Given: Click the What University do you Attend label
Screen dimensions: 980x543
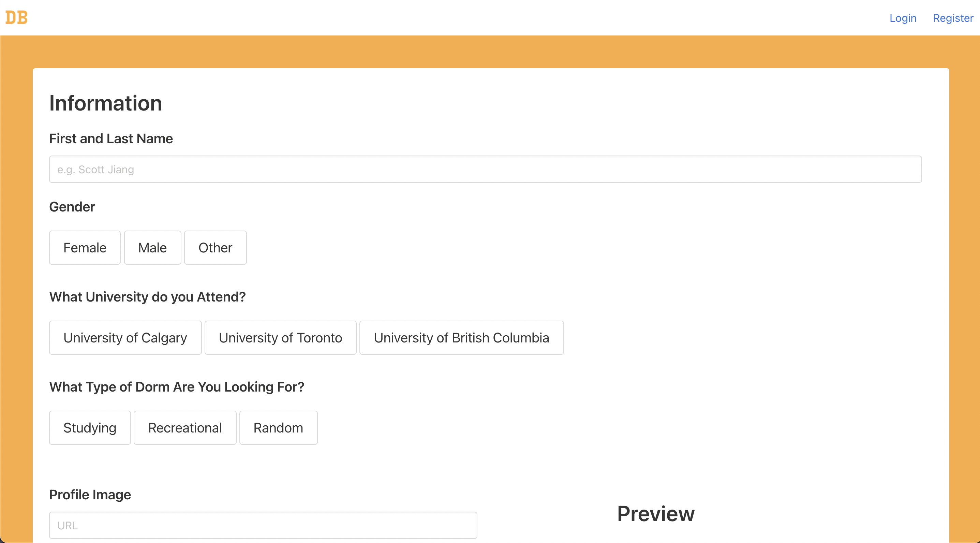Looking at the screenshot, I should pos(147,296).
